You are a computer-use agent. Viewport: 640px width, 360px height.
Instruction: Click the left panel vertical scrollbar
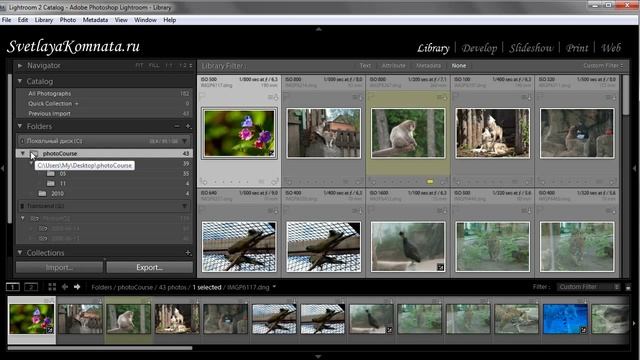[x=10, y=148]
